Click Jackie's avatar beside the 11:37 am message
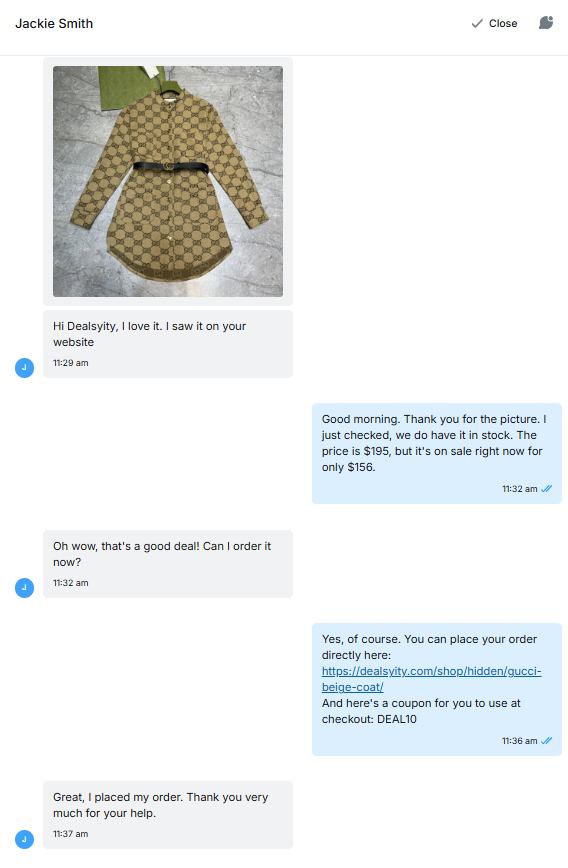The image size is (568, 868). click(24, 839)
